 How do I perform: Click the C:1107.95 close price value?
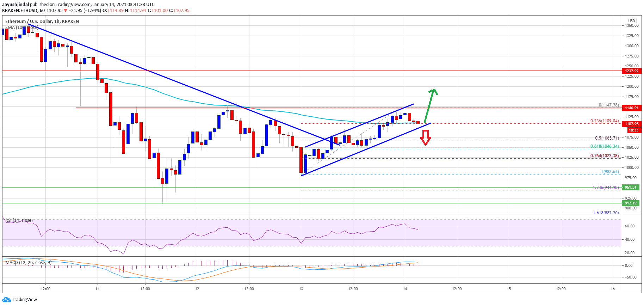click(x=179, y=10)
